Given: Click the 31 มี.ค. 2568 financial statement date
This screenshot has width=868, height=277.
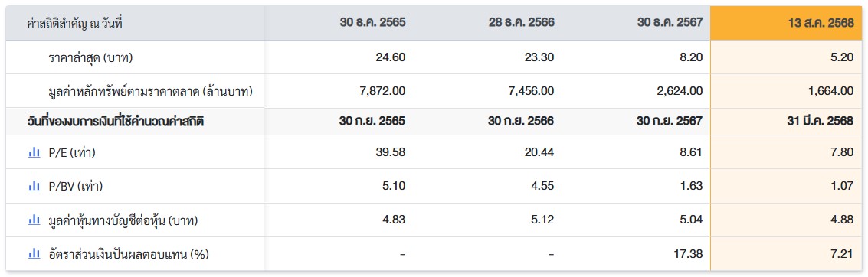Looking at the screenshot, I should point(820,122).
